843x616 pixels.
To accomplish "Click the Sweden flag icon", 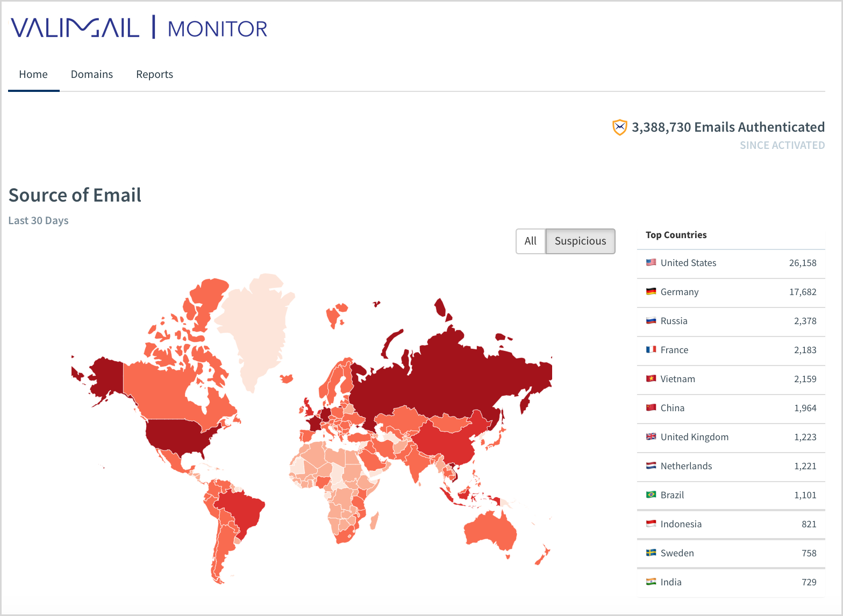I will [651, 553].
